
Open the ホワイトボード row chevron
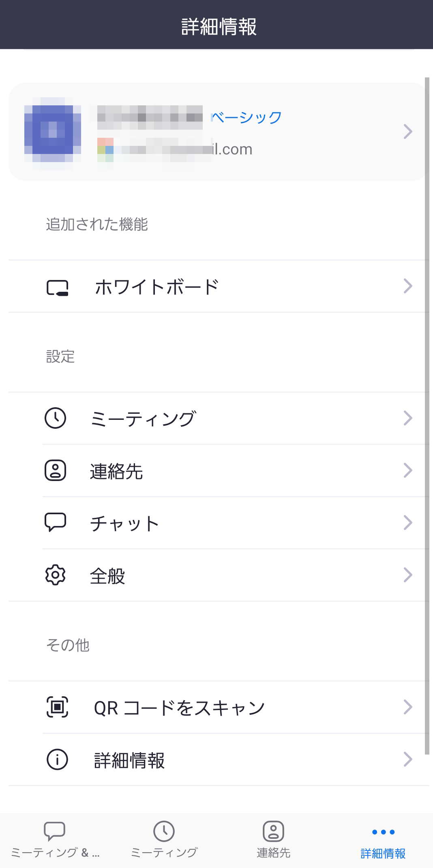pyautogui.click(x=408, y=286)
